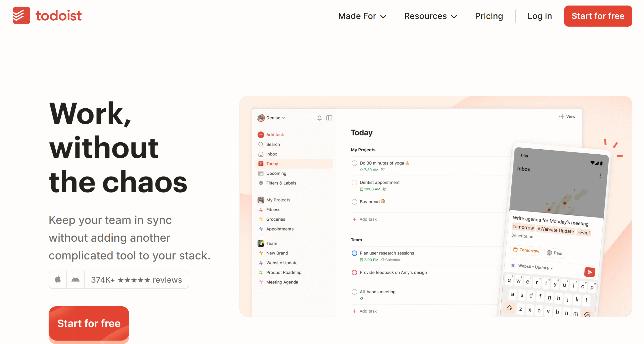Click the Filters & Labels grid icon
This screenshot has height=344, width=644.
261,183
